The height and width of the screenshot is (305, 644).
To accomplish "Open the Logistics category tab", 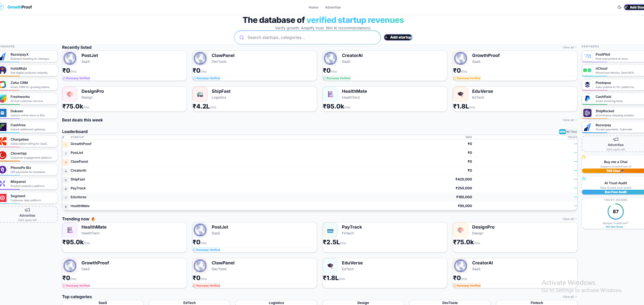I will click(x=276, y=303).
